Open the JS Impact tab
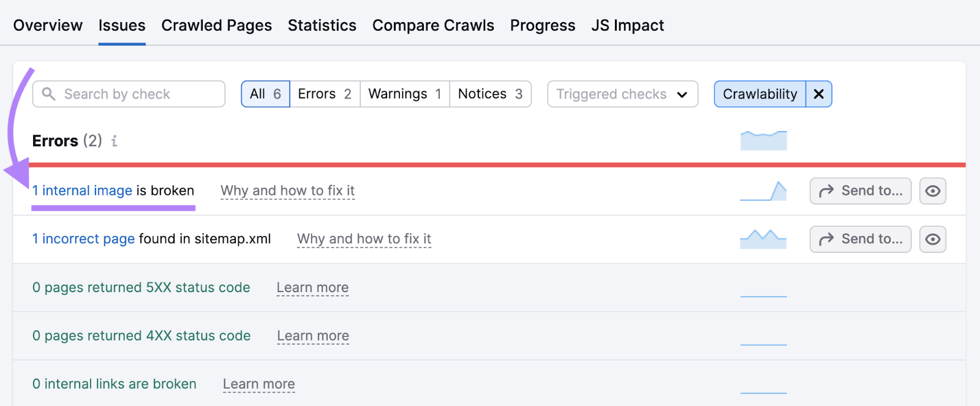 point(627,25)
